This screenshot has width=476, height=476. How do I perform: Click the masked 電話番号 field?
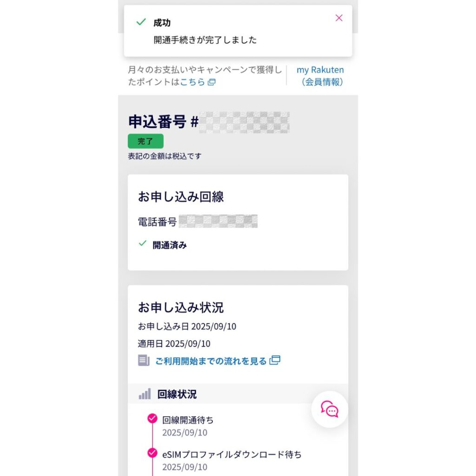pos(218,222)
